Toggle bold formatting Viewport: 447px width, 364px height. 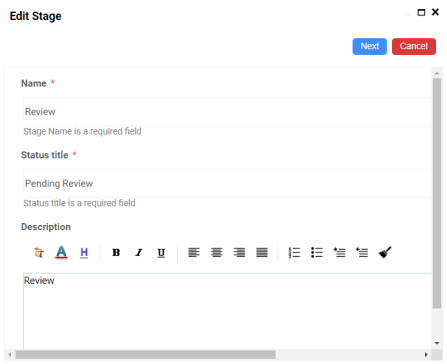pos(116,253)
